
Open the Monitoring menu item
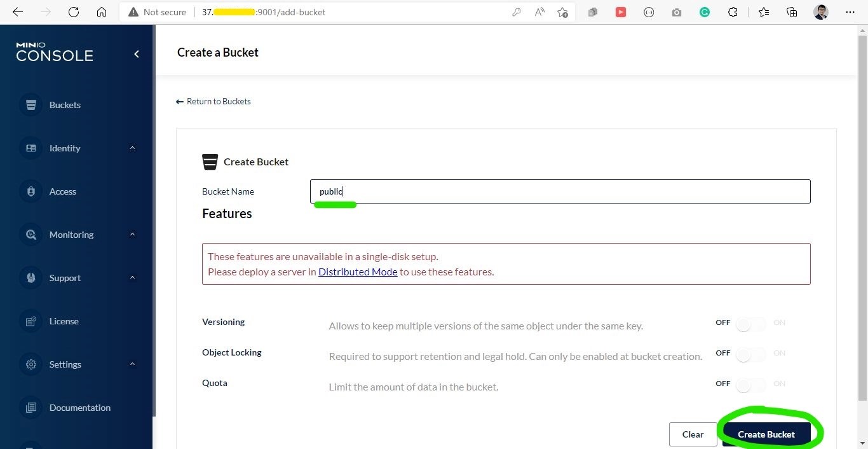[71, 234]
